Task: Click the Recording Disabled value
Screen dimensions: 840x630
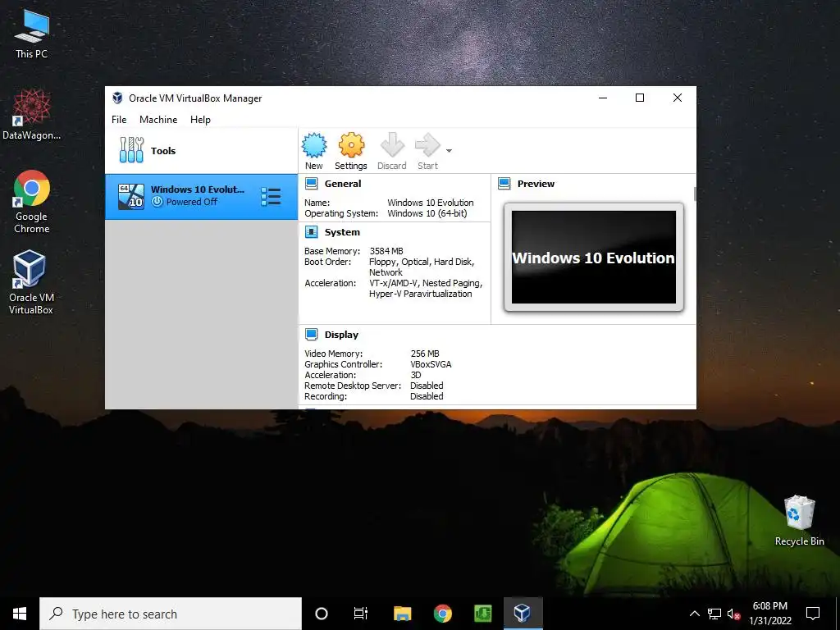Action: 427,396
